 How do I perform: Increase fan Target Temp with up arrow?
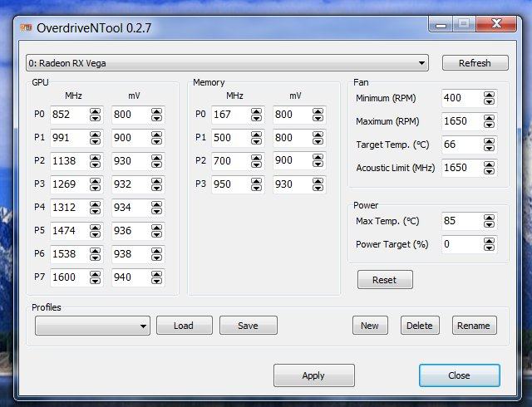pos(489,141)
